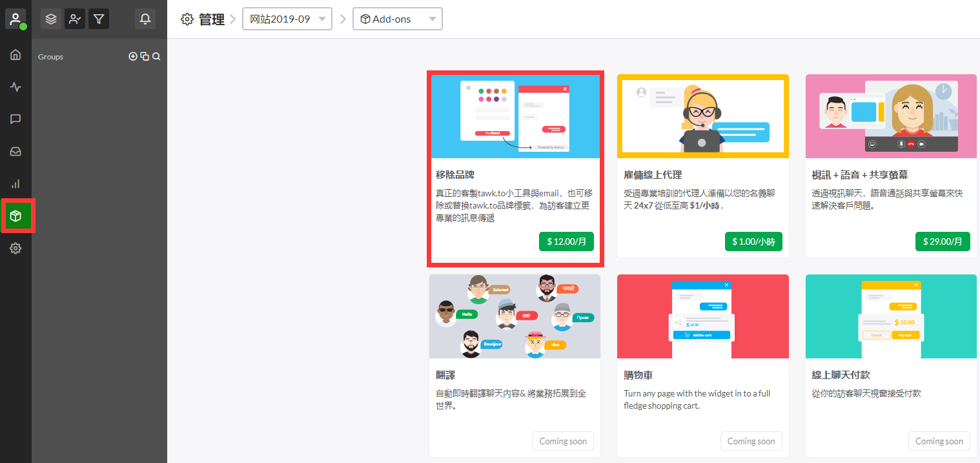The image size is (980, 463).
Task: Select the layers stack icon
Action: (51, 19)
